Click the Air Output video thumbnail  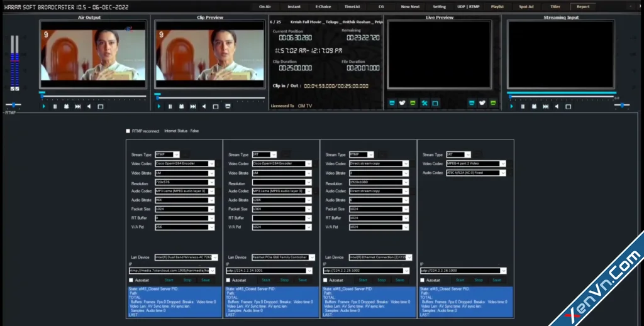[x=93, y=55]
